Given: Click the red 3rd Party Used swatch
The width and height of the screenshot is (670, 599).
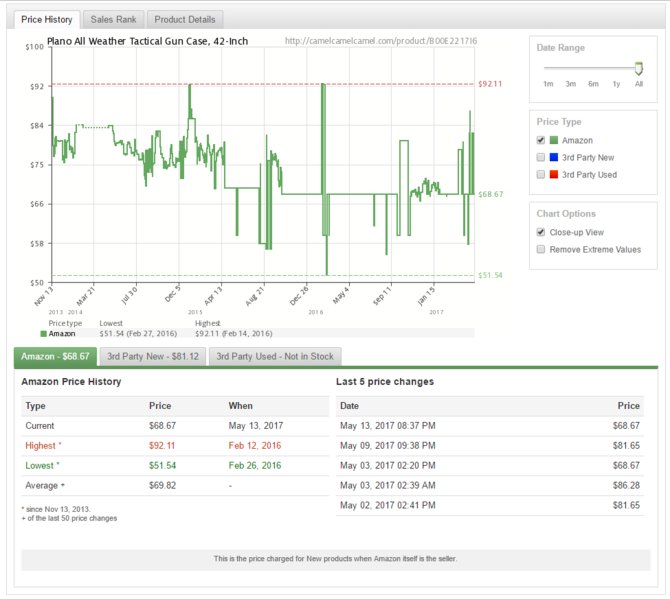Looking at the screenshot, I should (x=554, y=174).
